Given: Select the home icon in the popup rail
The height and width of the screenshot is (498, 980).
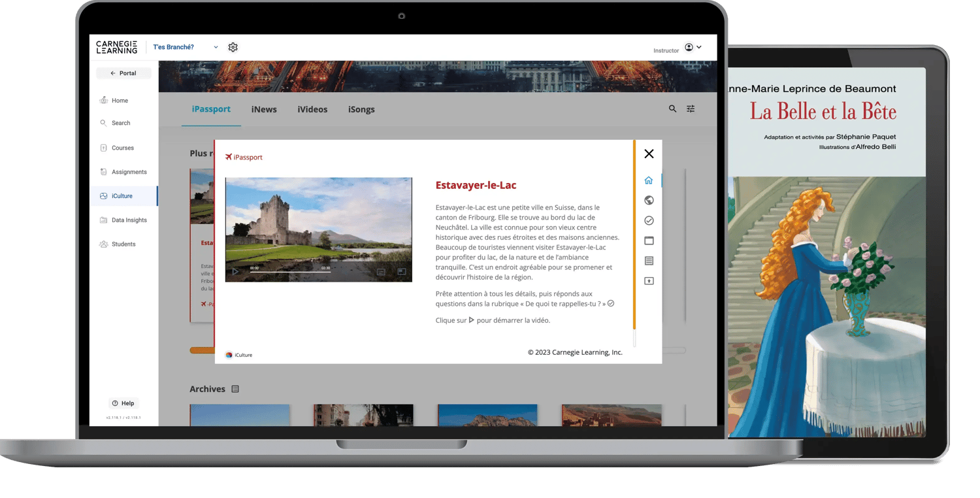Looking at the screenshot, I should coord(649,180).
